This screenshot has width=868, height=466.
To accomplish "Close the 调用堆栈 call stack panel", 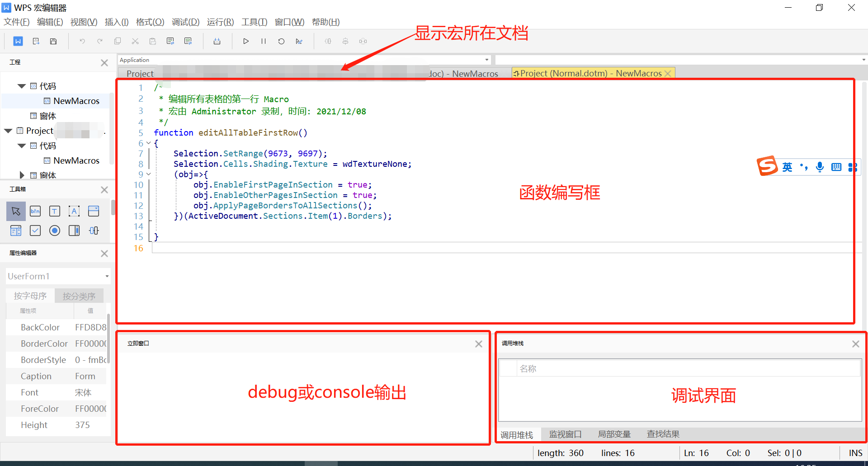I will coord(856,344).
